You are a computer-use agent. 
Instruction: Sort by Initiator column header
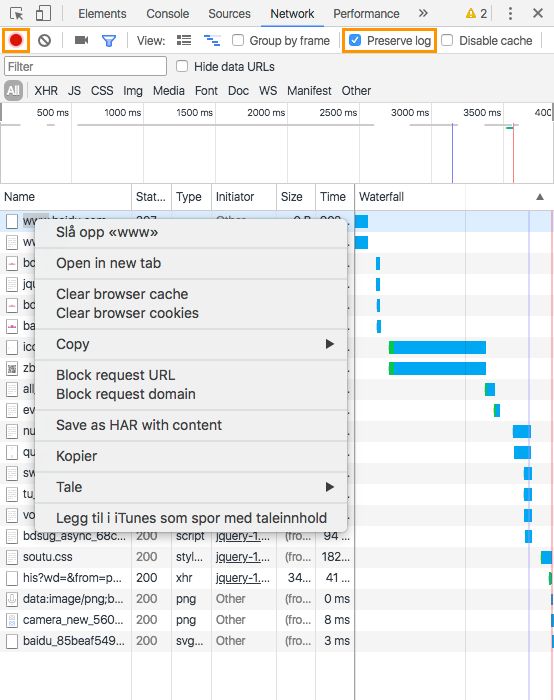(244, 197)
